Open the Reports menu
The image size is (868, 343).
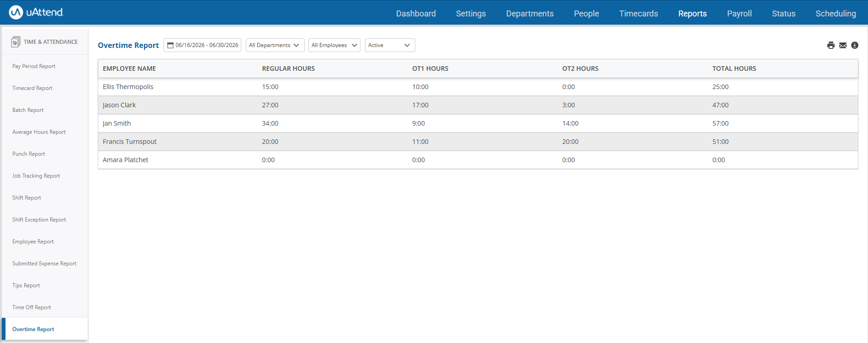click(693, 14)
